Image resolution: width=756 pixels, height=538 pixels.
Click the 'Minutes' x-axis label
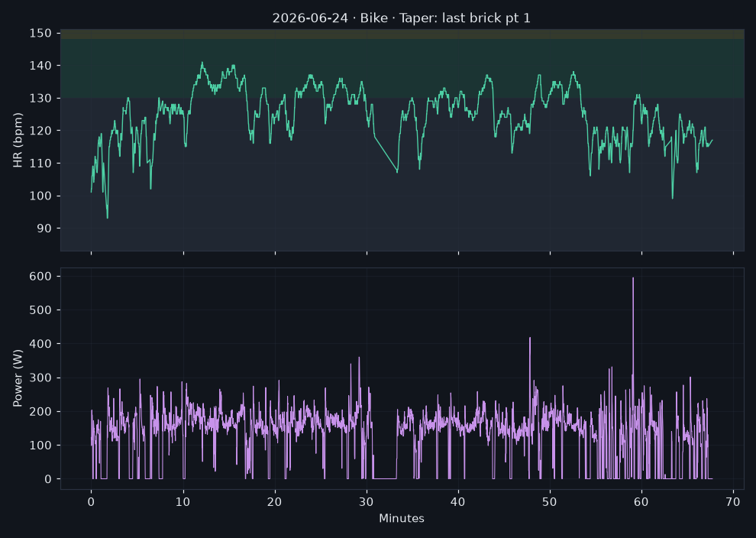402,518
